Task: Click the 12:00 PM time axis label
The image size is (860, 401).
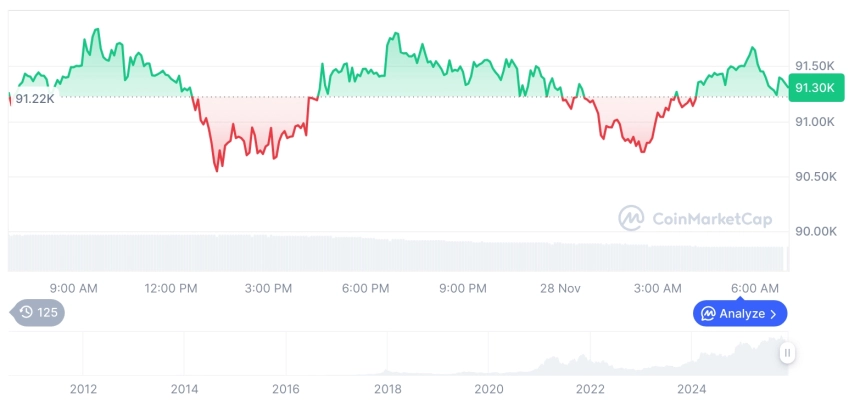Action: click(170, 288)
